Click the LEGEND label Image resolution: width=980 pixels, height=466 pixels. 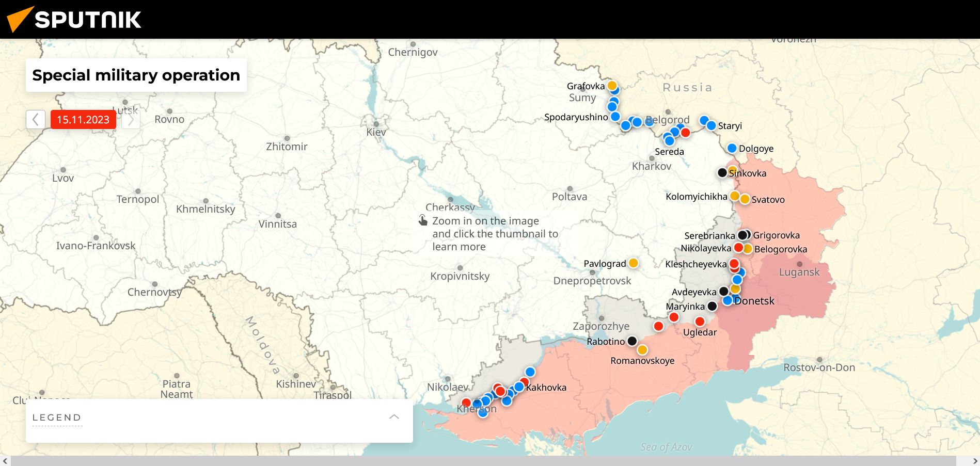coord(57,417)
